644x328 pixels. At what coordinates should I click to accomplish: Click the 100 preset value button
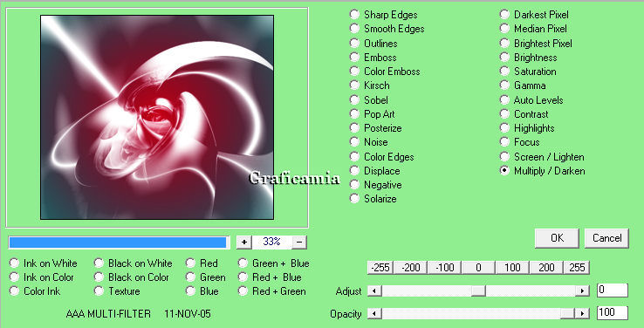[512, 268]
